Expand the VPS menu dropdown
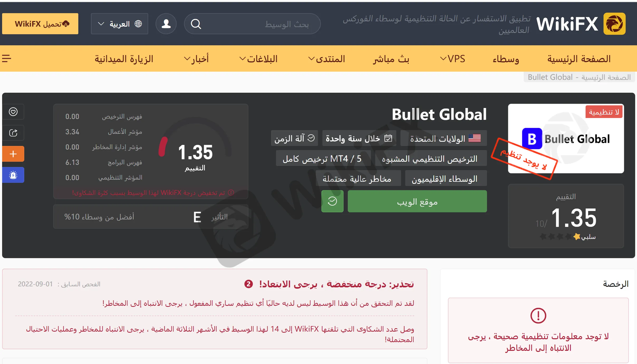Viewport: 637px width, 364px height. tap(452, 59)
